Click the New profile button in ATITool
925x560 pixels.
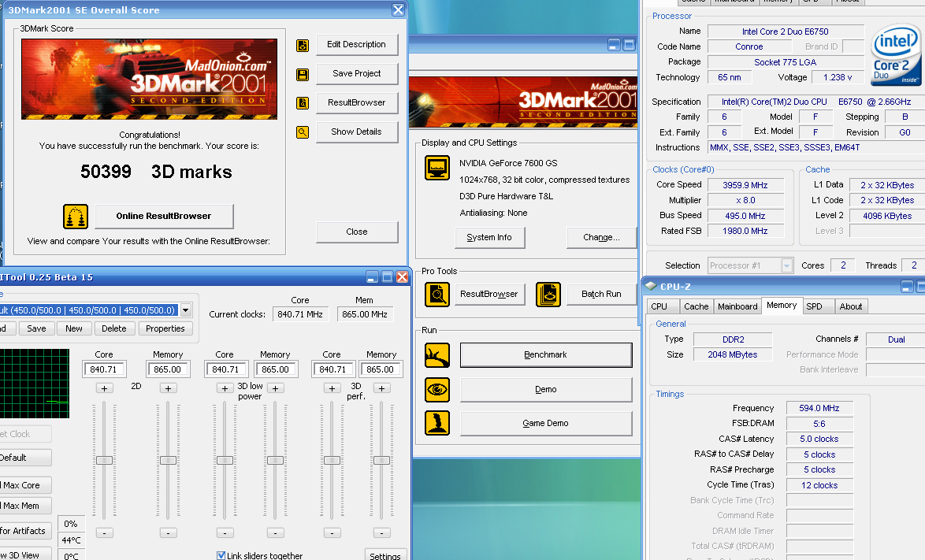tap(74, 328)
